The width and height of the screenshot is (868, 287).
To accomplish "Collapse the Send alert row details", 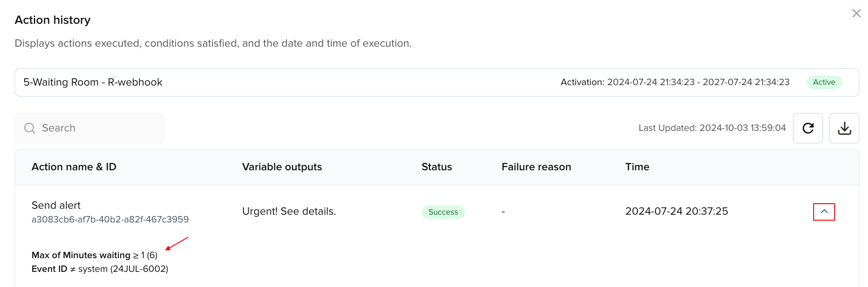I will [x=824, y=211].
